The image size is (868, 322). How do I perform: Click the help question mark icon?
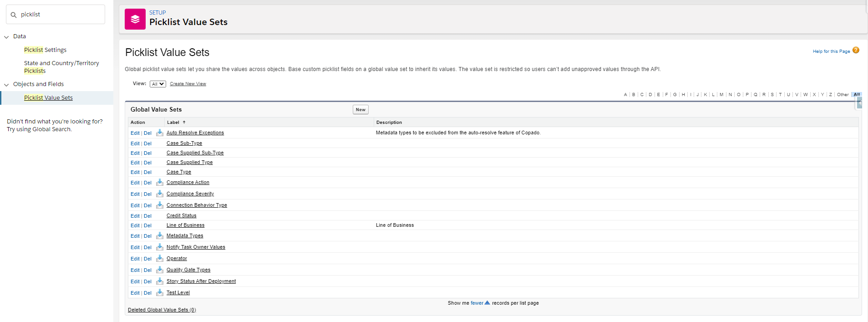[x=856, y=51]
